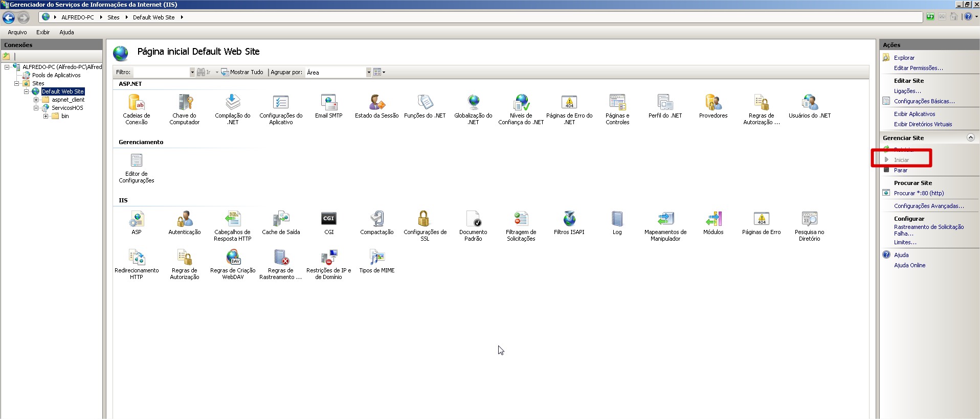This screenshot has height=419, width=980.
Task: Click Procurar *:80 (http) link
Action: (x=919, y=193)
